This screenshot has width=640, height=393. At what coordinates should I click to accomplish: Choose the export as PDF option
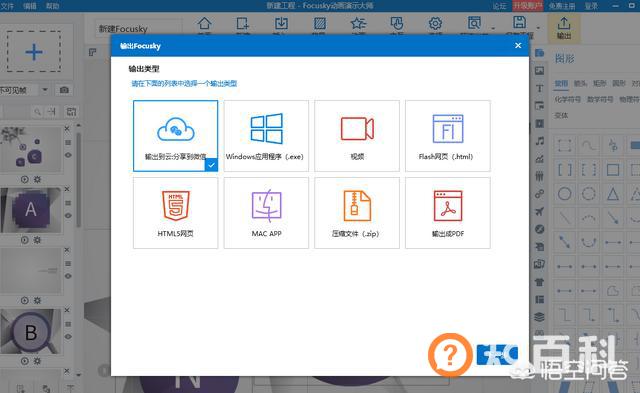point(448,213)
